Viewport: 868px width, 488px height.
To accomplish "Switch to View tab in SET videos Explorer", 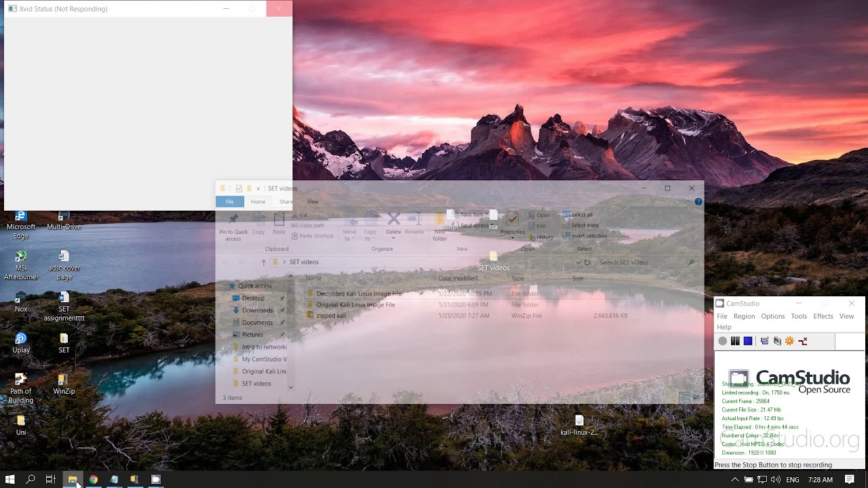I will (x=313, y=201).
